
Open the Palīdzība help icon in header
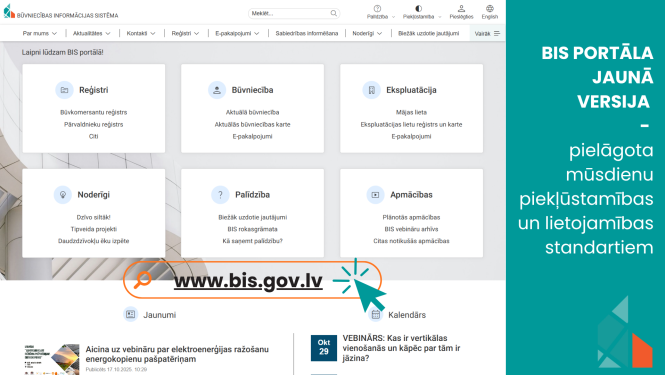(x=377, y=8)
